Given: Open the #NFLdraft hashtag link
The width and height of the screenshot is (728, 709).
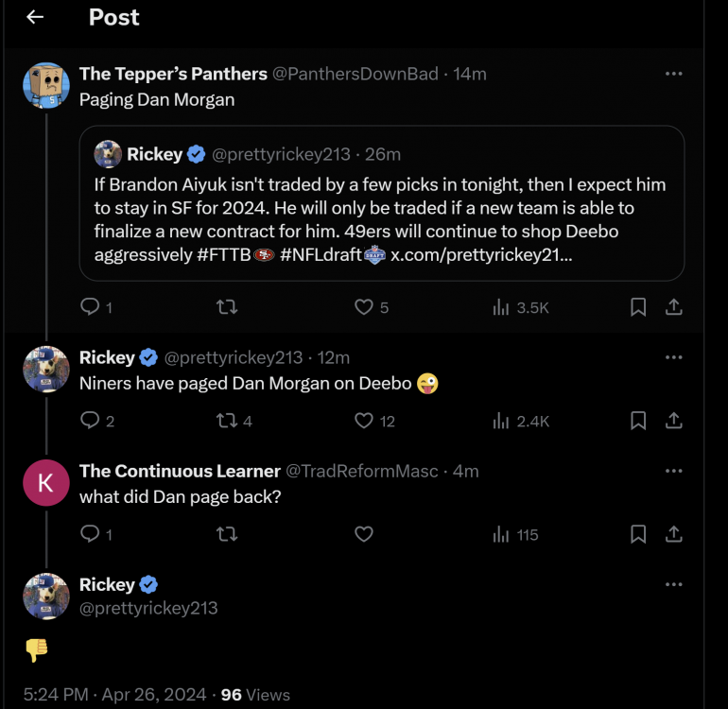Looking at the screenshot, I should click(321, 255).
